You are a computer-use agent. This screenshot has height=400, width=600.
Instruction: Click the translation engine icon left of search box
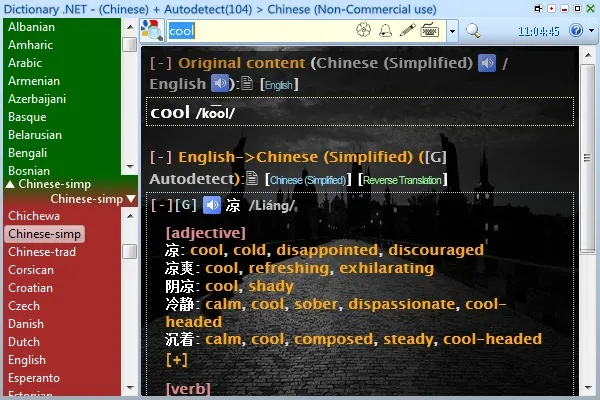pos(152,30)
